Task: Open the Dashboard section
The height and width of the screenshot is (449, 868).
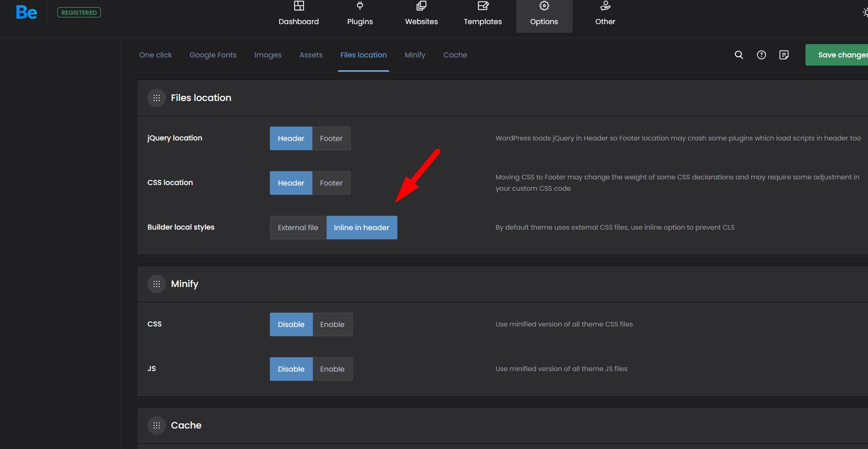Action: click(x=299, y=14)
